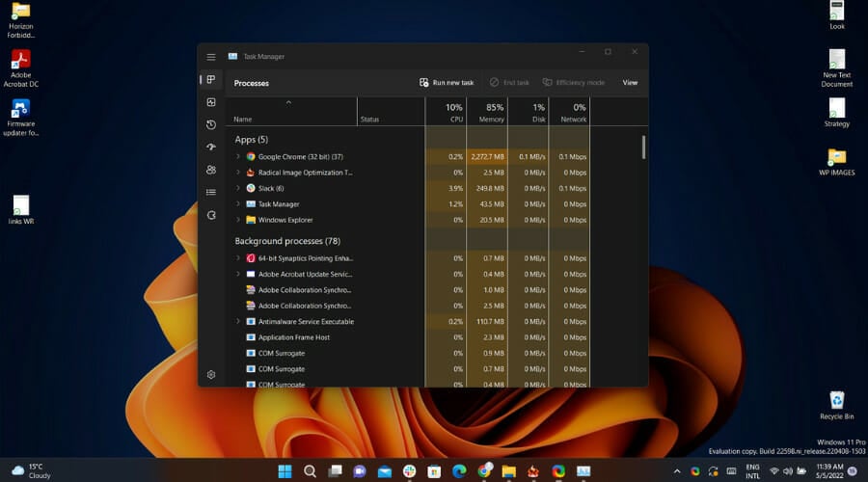Open the Firmware updater desktop shortcut

[x=21, y=118]
